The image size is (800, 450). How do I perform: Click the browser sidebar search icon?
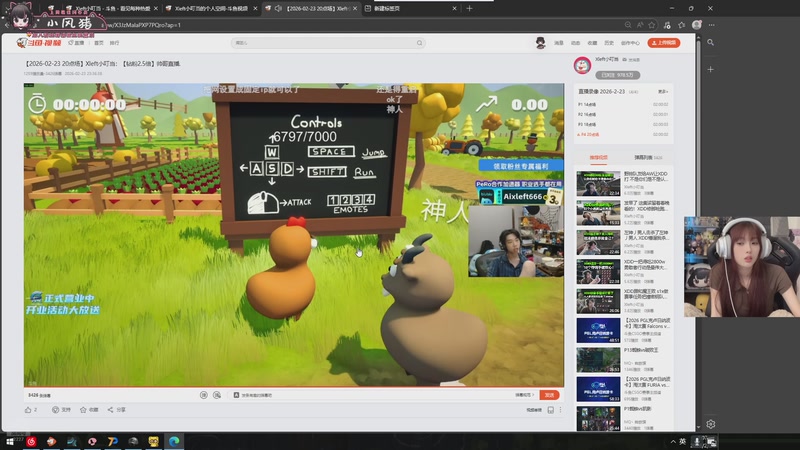coord(711,43)
